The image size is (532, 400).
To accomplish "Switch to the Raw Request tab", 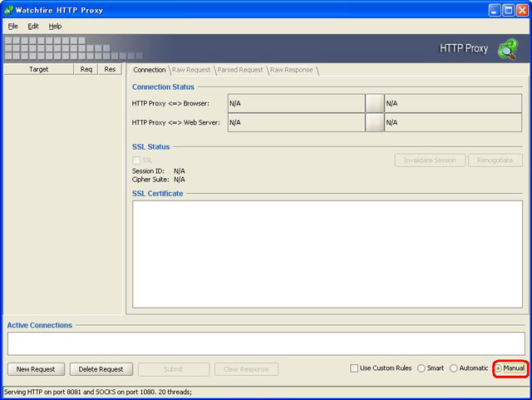I will (191, 70).
